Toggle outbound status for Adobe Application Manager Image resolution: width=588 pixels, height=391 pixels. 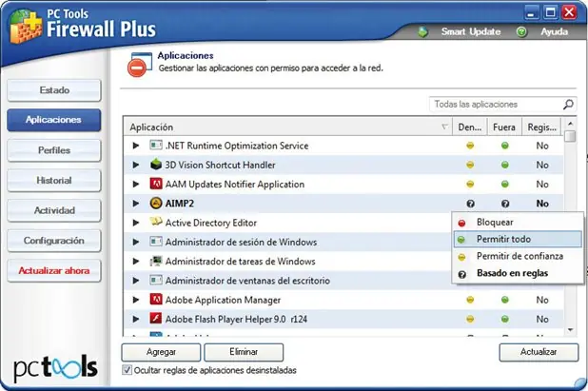pyautogui.click(x=505, y=300)
